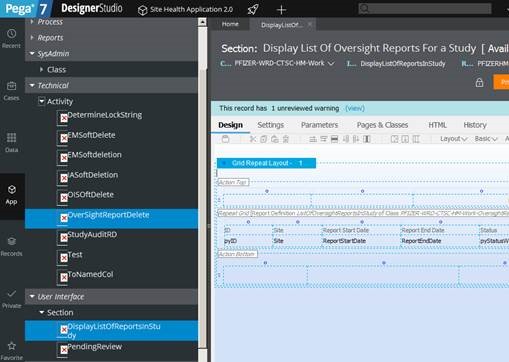Image resolution: width=509 pixels, height=362 pixels.
Task: Open the History tab
Action: [475, 125]
